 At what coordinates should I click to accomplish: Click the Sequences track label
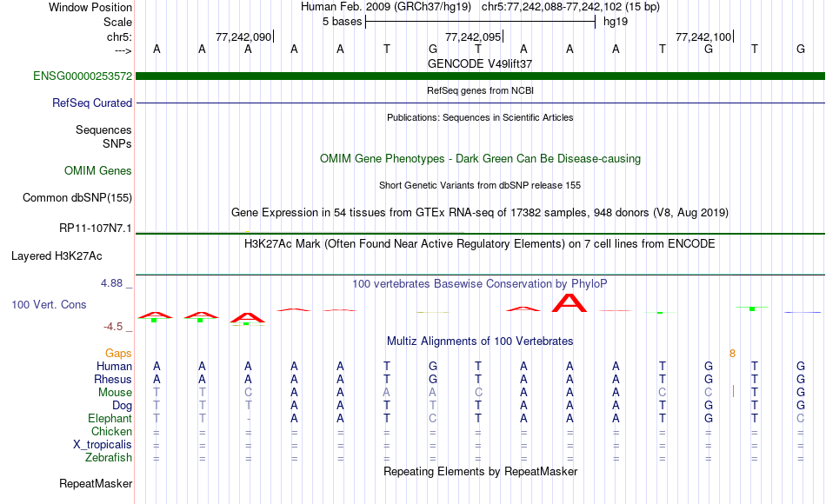(x=103, y=129)
